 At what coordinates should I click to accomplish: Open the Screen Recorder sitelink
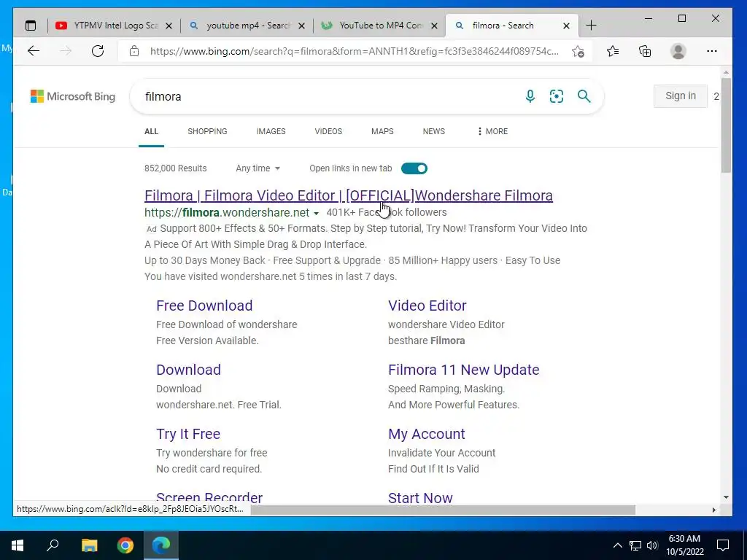click(x=209, y=497)
